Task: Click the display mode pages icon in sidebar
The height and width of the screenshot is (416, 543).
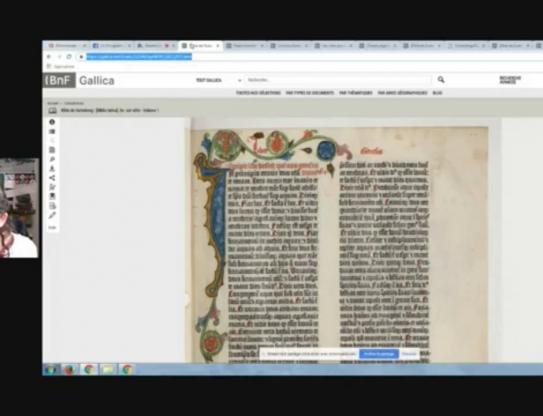Action: point(52,150)
